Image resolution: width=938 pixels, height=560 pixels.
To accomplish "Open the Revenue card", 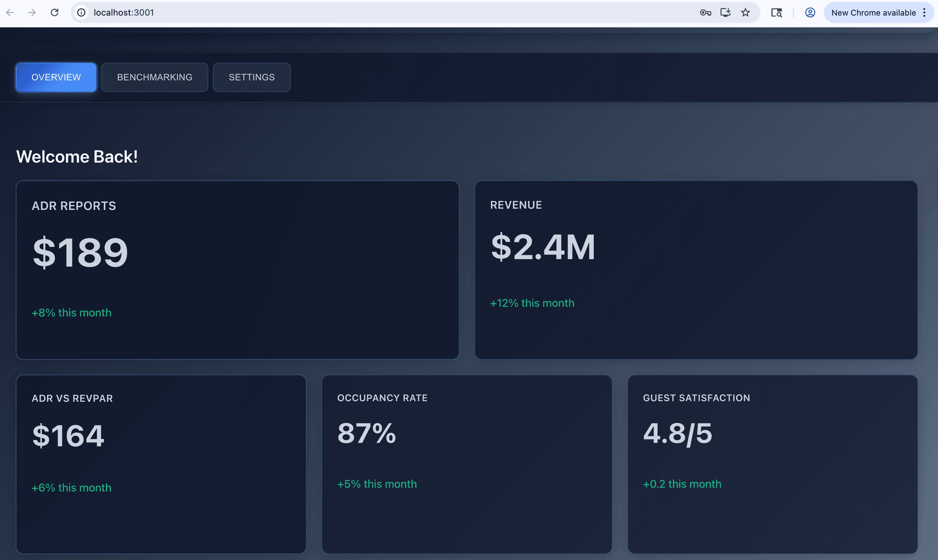I will point(696,269).
